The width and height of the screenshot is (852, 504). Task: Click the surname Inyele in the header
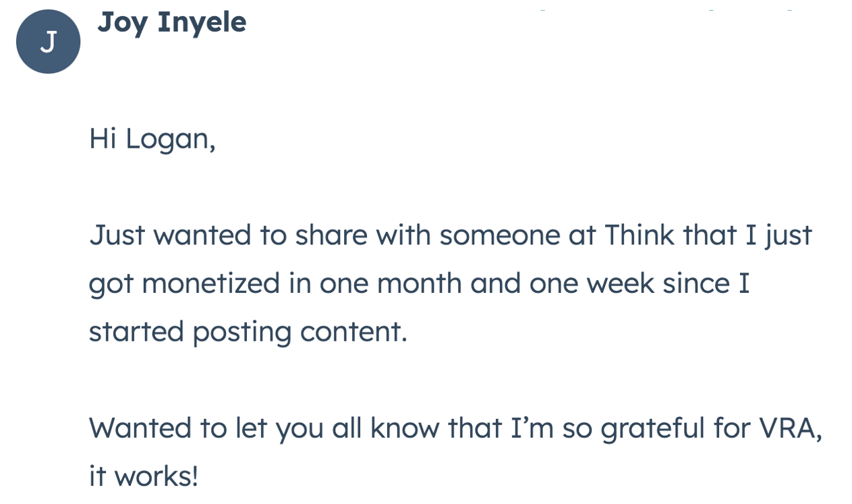(202, 24)
